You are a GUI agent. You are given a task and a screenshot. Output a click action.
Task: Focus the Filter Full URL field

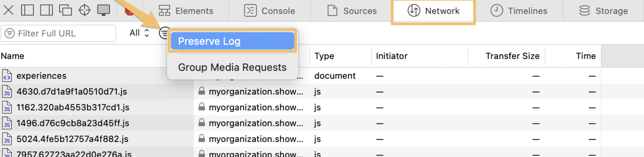[59, 33]
